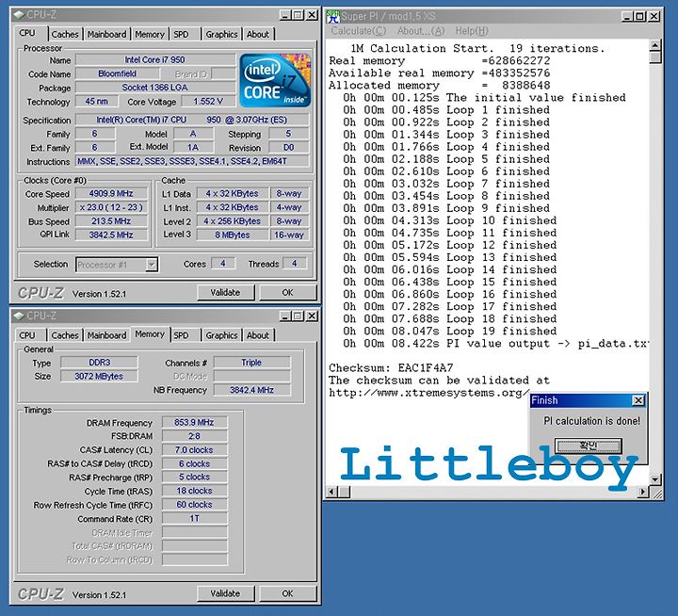Open the Help(H) menu in Super PI
678x616 pixels.
pyautogui.click(x=472, y=31)
